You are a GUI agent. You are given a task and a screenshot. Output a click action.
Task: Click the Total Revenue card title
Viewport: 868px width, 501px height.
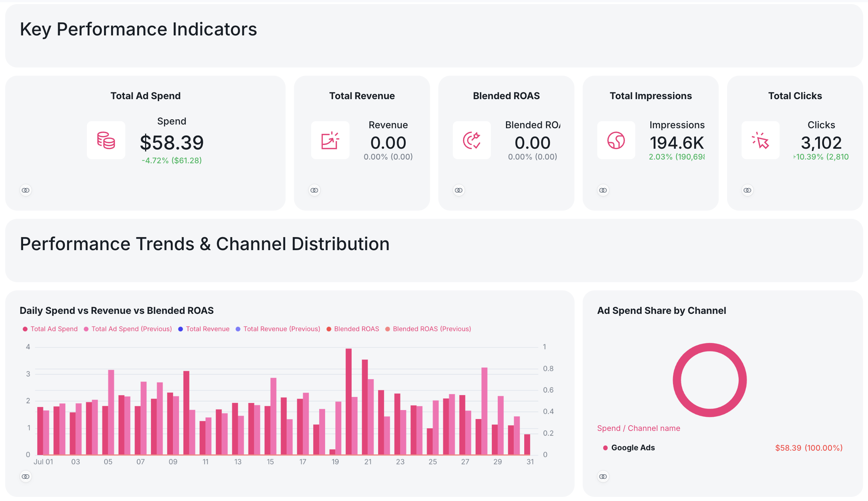(362, 96)
